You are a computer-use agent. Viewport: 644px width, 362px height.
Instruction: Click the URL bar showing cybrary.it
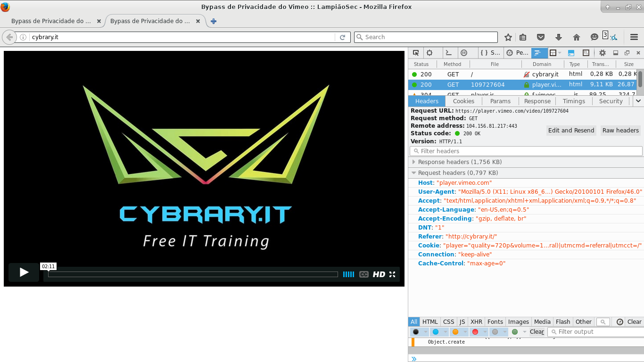pos(182,37)
